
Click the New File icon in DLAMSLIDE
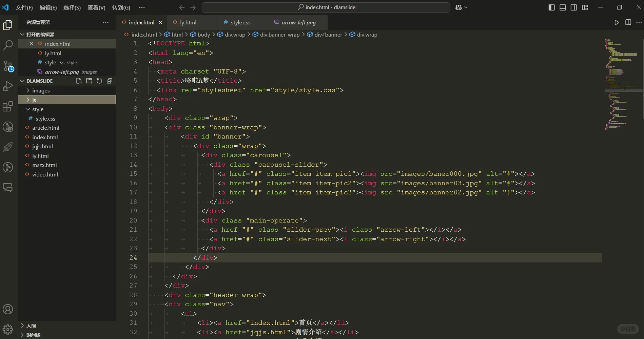[x=79, y=81]
